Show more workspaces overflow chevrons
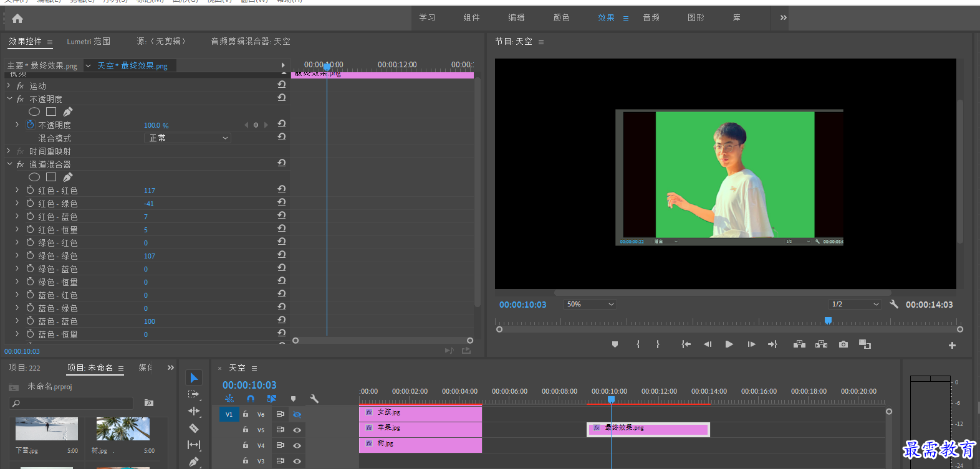 click(x=784, y=17)
